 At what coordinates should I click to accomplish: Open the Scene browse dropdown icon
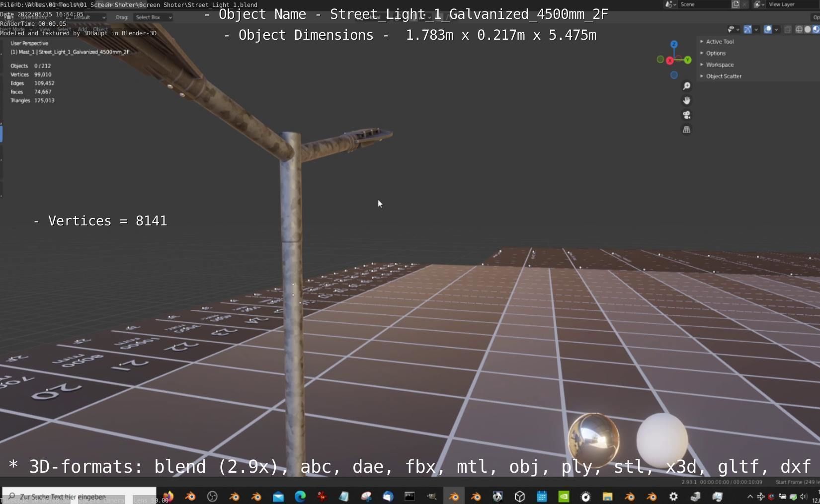click(x=671, y=4)
